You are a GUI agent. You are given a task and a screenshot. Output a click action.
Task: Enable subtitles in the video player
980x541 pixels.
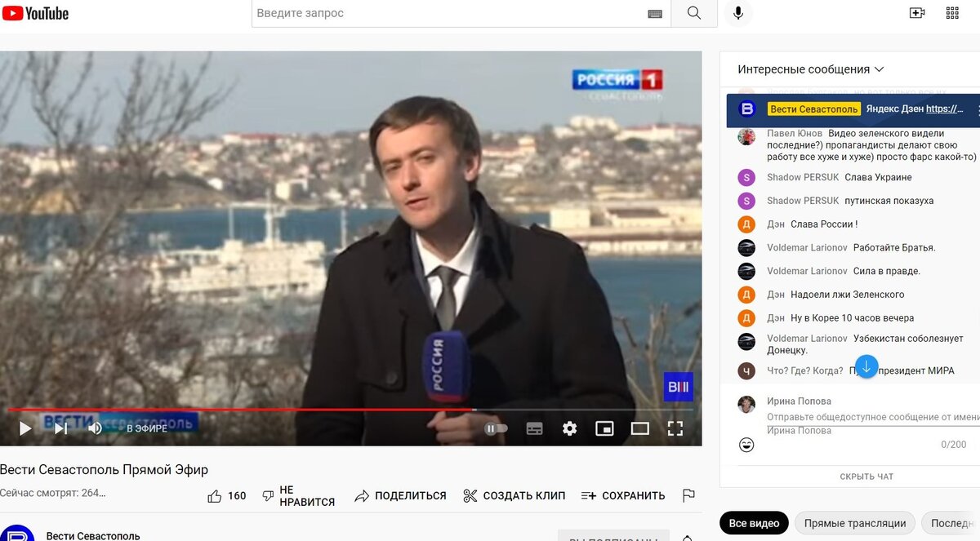tap(534, 428)
